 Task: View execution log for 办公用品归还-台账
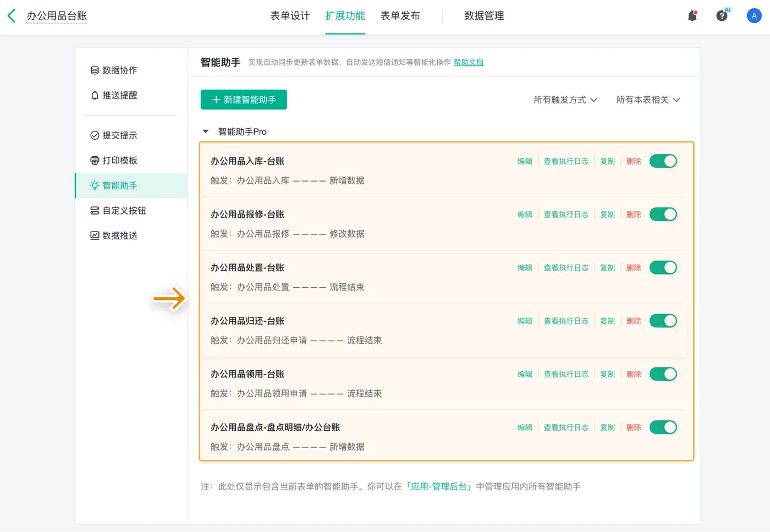tap(566, 321)
